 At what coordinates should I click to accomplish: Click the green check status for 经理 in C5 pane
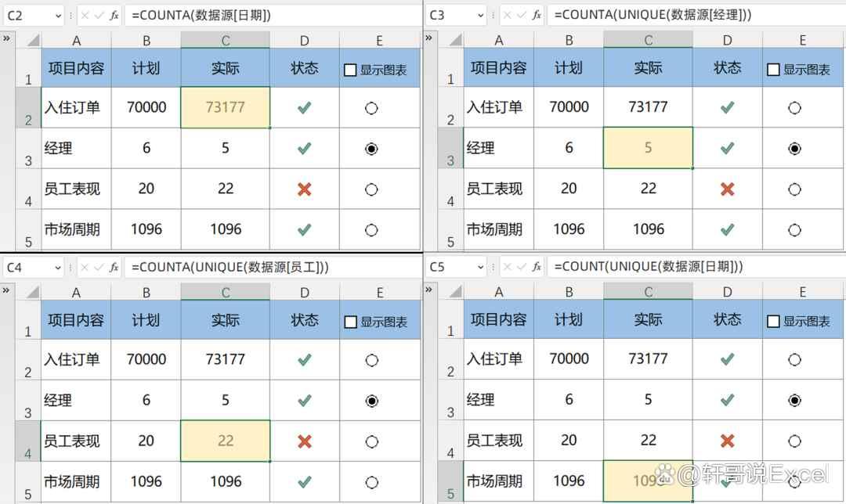pyautogui.click(x=727, y=400)
